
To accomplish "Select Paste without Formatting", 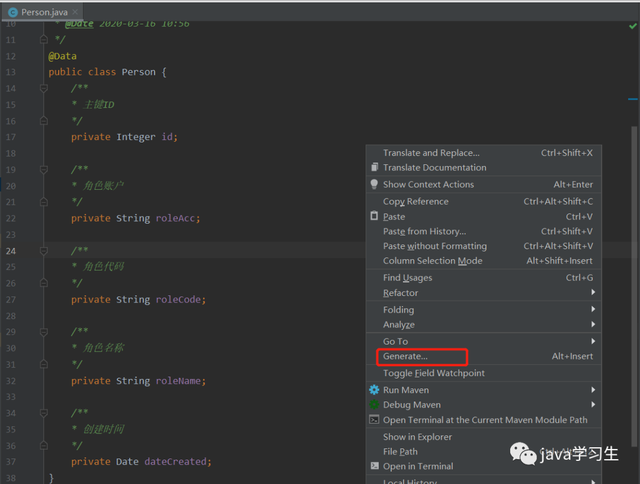I will [484, 246].
